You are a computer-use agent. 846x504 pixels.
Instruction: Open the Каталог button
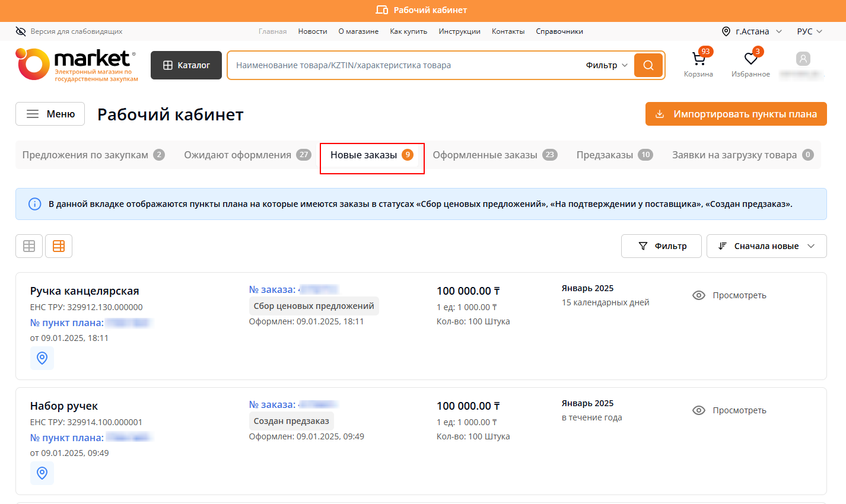(186, 65)
